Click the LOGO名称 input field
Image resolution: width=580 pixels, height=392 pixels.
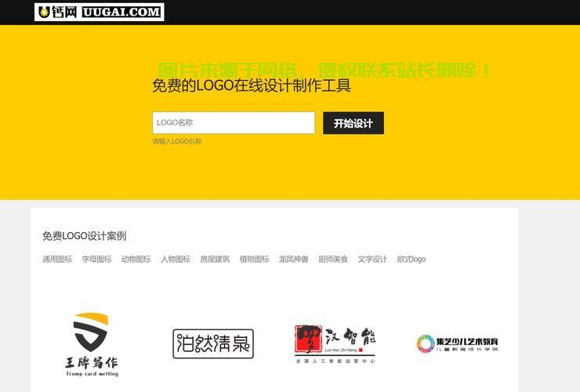point(234,123)
